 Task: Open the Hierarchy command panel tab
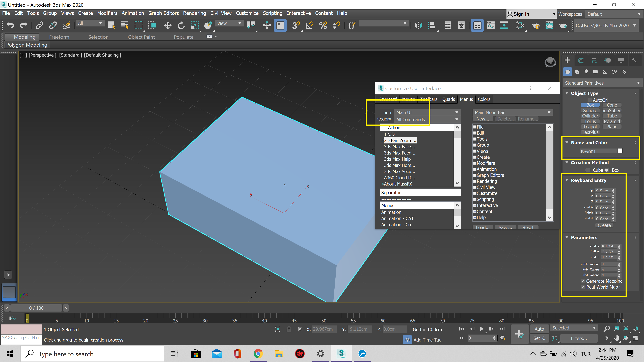click(594, 60)
